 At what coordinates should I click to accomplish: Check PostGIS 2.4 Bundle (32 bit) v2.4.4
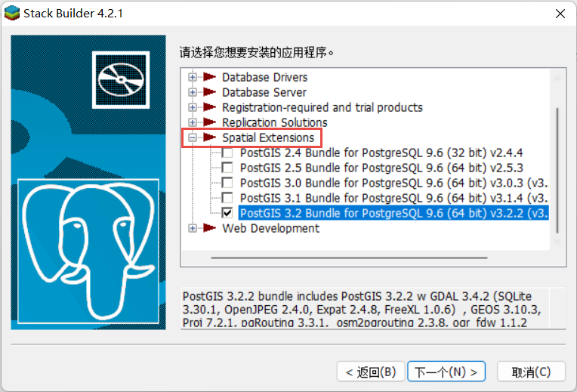click(x=227, y=153)
